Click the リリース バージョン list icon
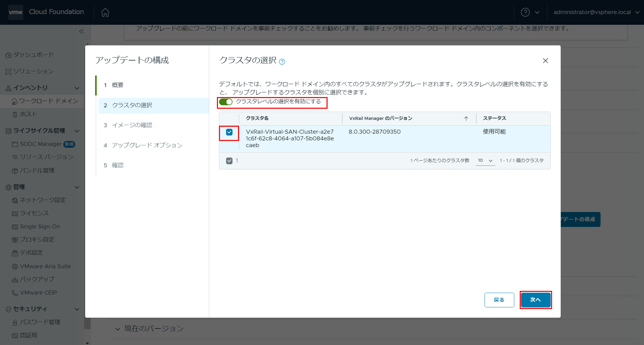The width and height of the screenshot is (644, 345). [x=15, y=157]
